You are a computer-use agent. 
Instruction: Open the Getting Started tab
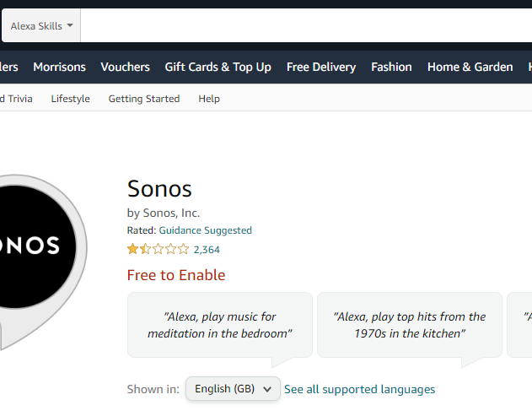tap(143, 99)
